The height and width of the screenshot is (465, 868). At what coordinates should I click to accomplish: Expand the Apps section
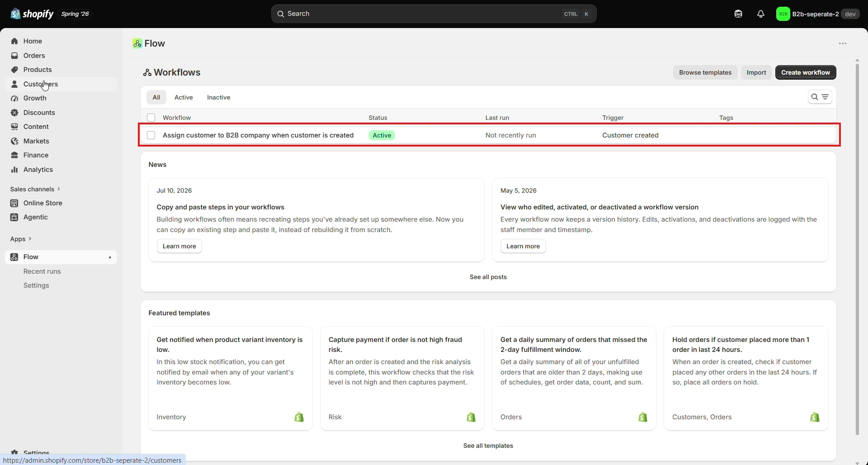coord(21,239)
